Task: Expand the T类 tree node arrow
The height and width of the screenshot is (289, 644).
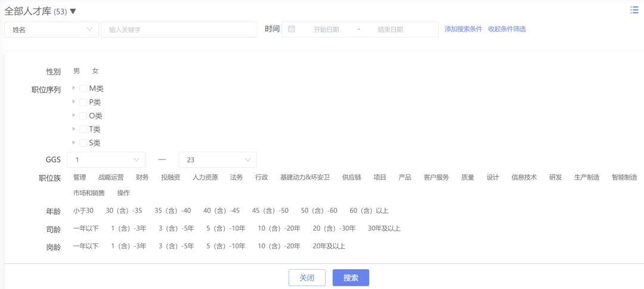Action: (x=73, y=128)
